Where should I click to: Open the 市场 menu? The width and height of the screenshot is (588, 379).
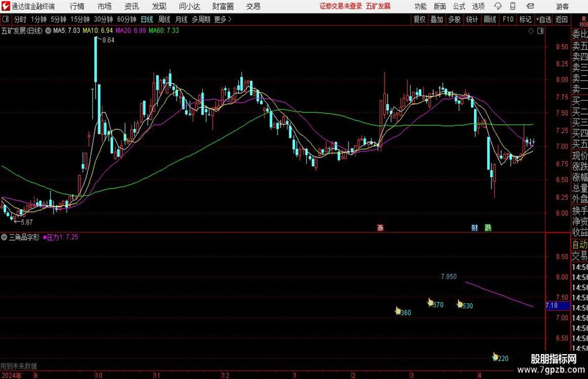[x=105, y=6]
